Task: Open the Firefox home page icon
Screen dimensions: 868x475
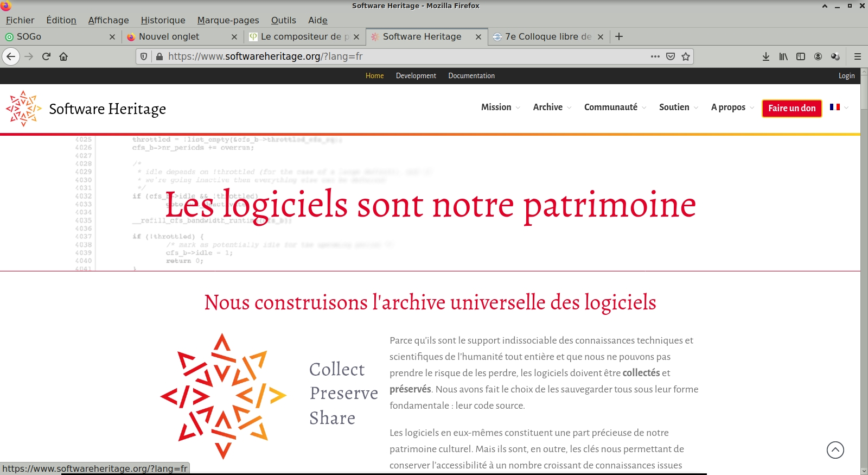Action: pyautogui.click(x=63, y=56)
